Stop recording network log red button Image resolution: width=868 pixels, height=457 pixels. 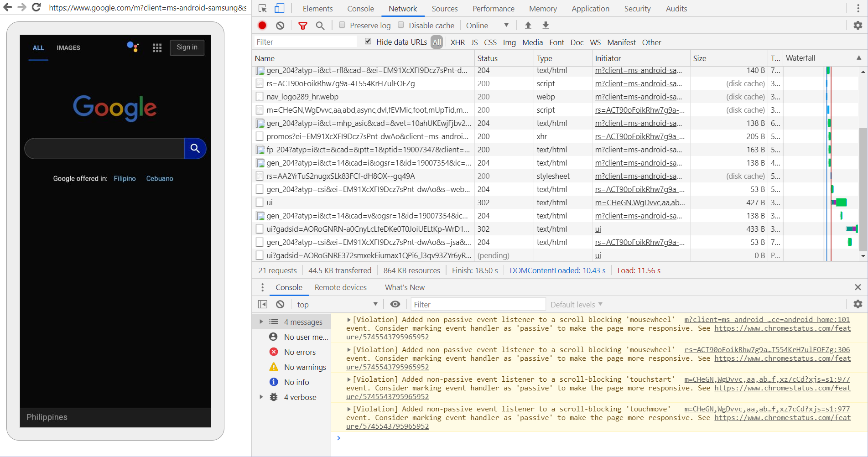262,26
